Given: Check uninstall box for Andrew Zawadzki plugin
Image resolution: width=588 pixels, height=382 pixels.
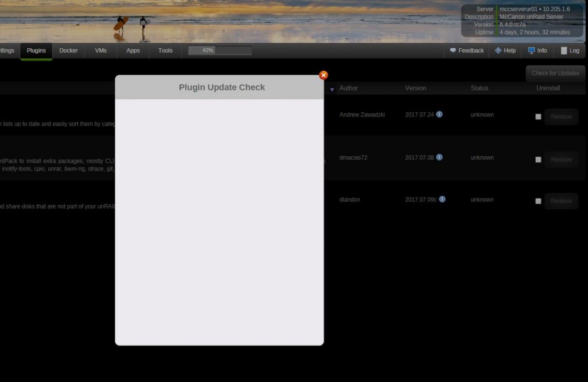Looking at the screenshot, I should point(538,117).
